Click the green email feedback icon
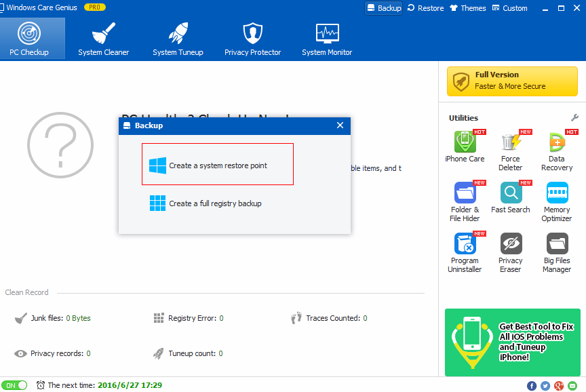Image resolution: width=586 pixels, height=392 pixels. coord(572,386)
